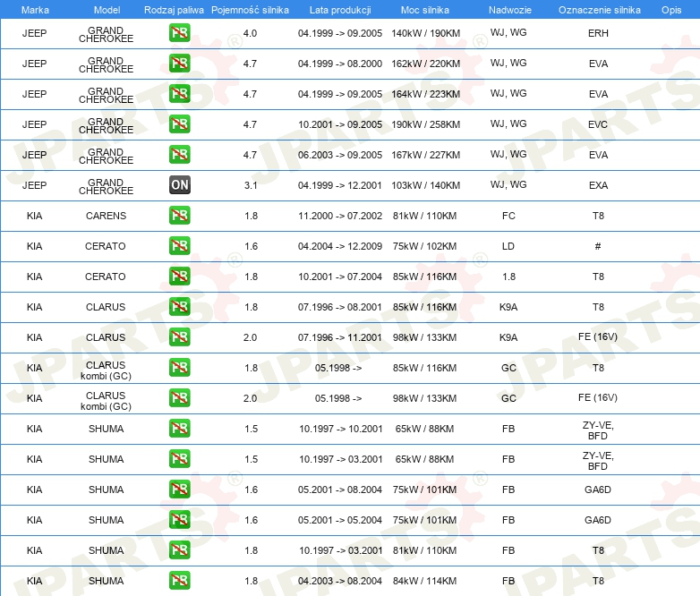Click the Oznaczenie silnika column header
This screenshot has width=700, height=596.
[600, 10]
